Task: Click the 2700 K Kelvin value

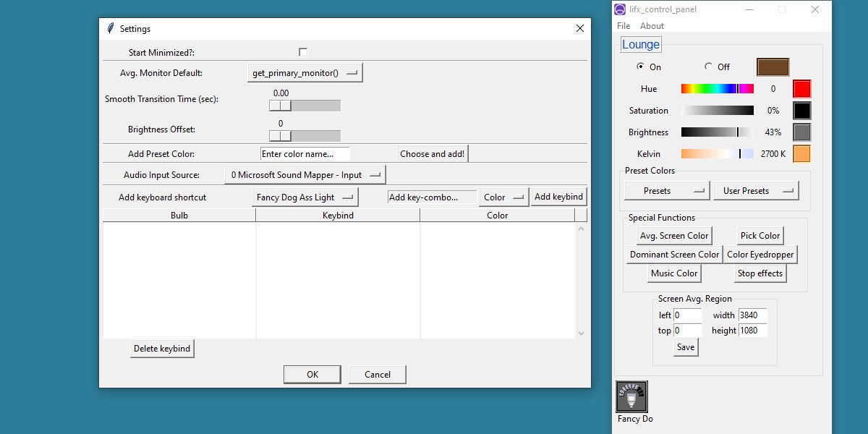Action: pos(773,154)
